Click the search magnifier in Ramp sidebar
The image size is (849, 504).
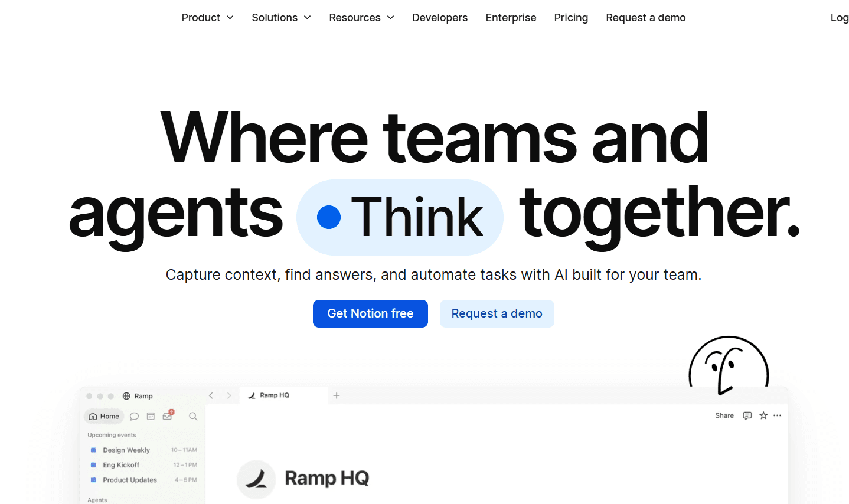[x=193, y=416]
